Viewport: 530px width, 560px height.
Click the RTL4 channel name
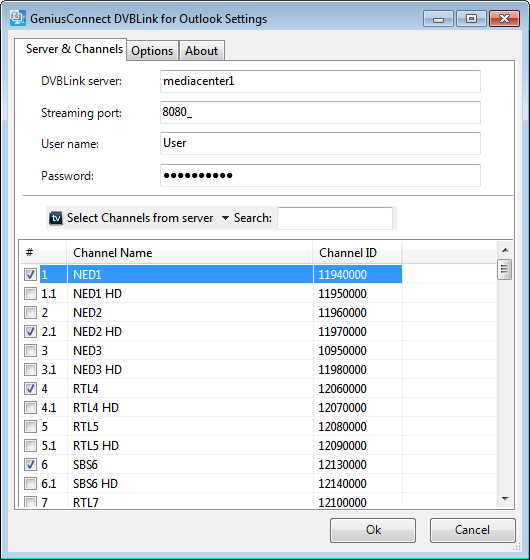(85, 389)
